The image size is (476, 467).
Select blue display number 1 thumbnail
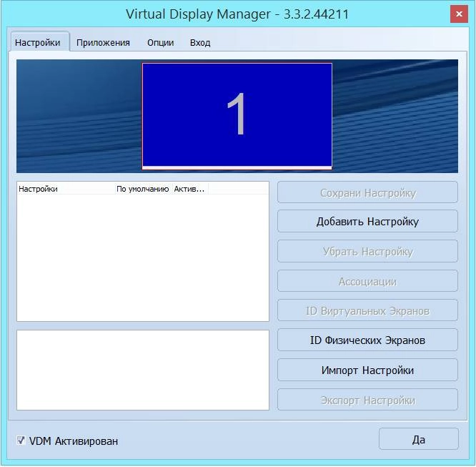[237, 115]
